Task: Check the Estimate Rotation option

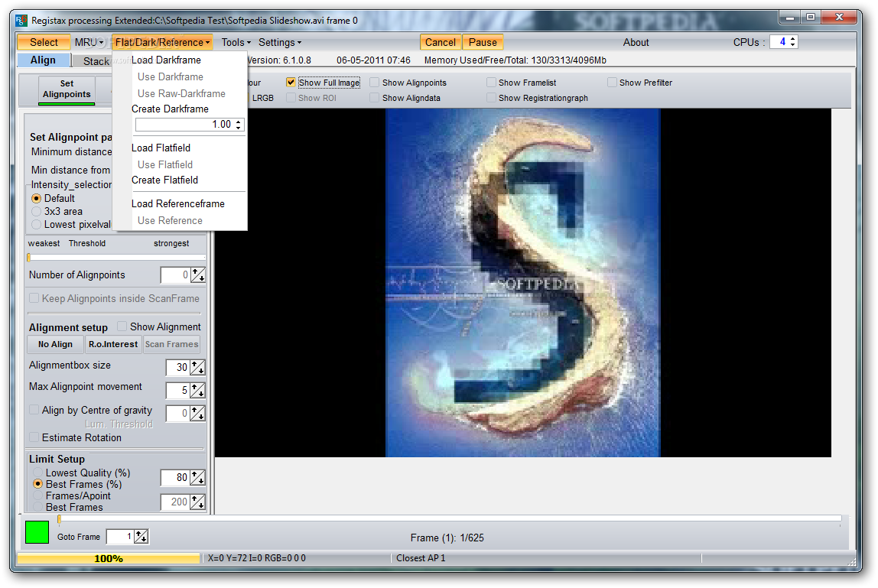Action: [34, 437]
